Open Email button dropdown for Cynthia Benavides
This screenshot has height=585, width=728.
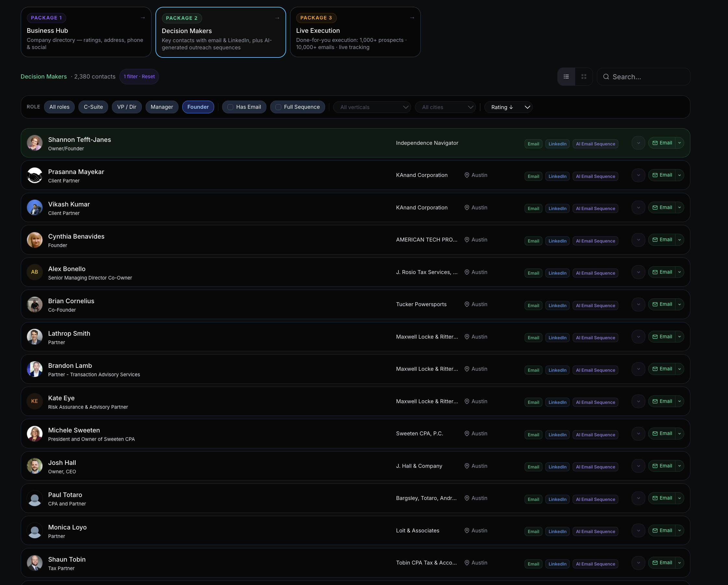[x=679, y=240]
